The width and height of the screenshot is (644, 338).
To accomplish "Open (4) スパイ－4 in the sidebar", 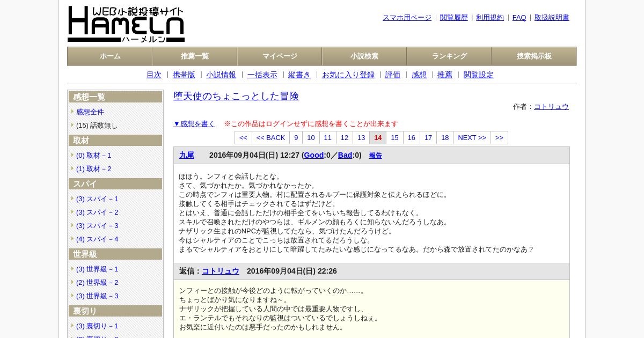I will pos(97,239).
